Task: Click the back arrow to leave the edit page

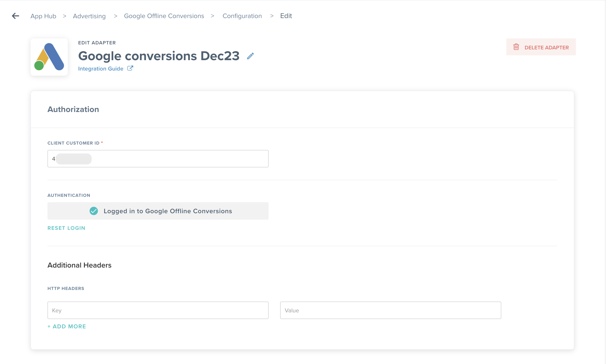Action: tap(15, 16)
